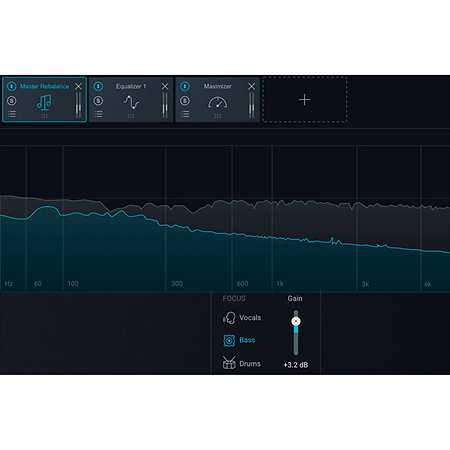450x450 pixels.
Task: Click the Gain slider handle
Action: 296,321
